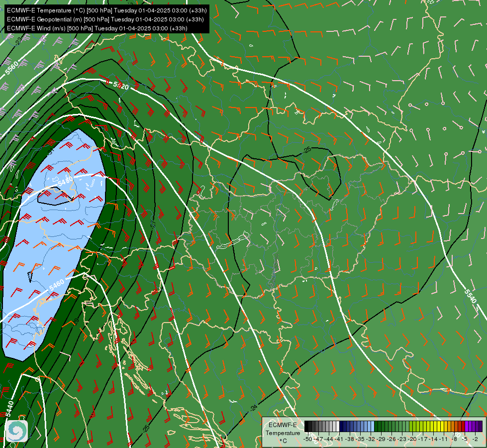
Task: Click the 5480 geopotential contour label
Action: tap(65, 181)
